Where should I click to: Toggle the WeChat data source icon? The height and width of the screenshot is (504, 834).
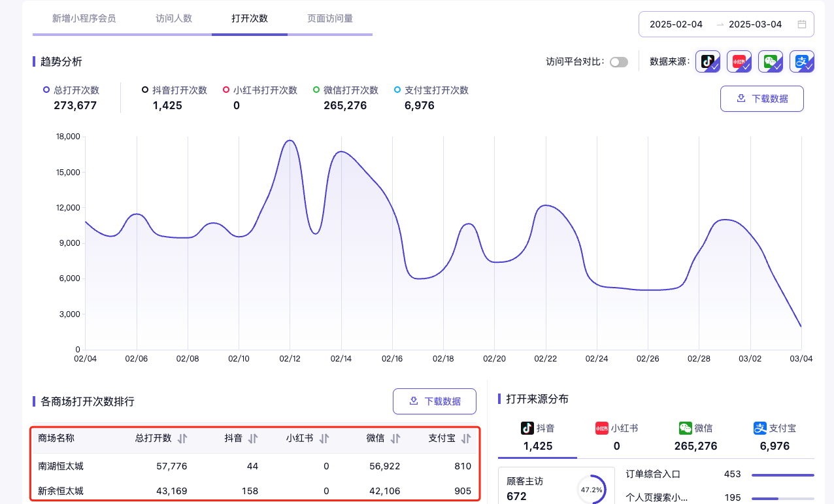pyautogui.click(x=771, y=61)
